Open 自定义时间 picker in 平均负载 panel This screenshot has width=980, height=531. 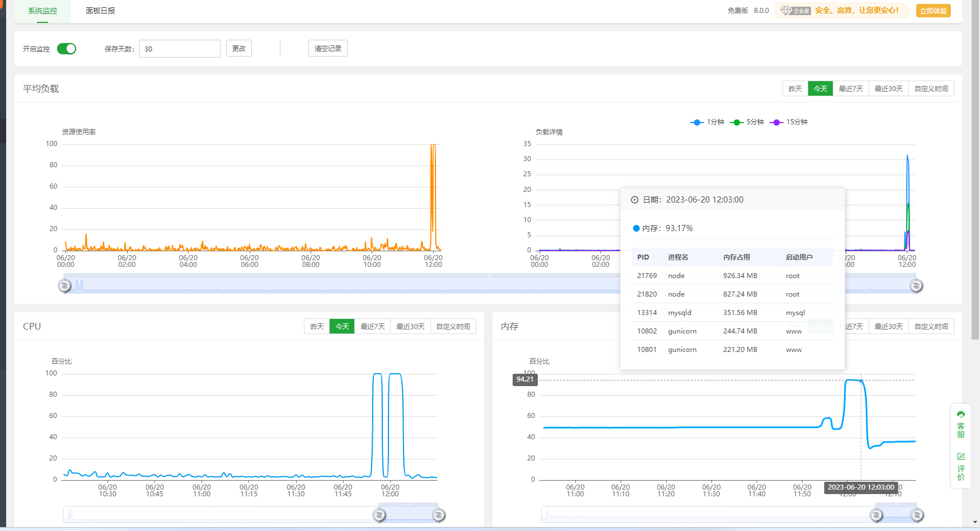[931, 89]
